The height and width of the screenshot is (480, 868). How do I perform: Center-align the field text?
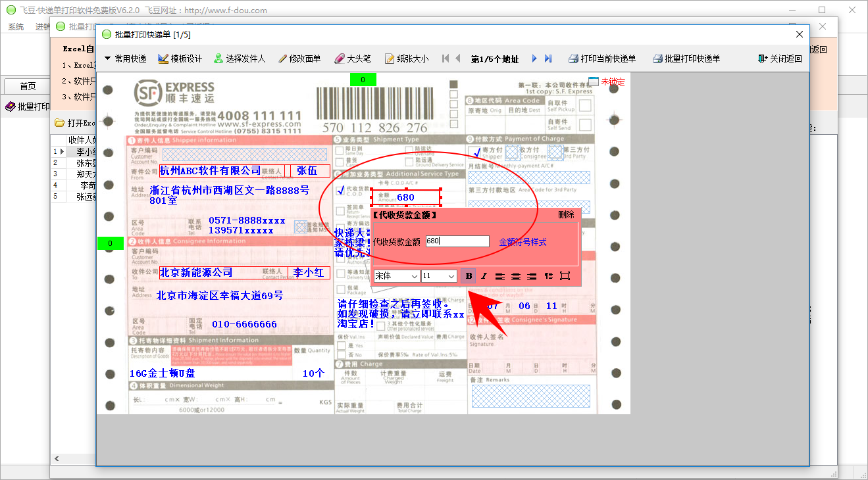[x=516, y=276]
